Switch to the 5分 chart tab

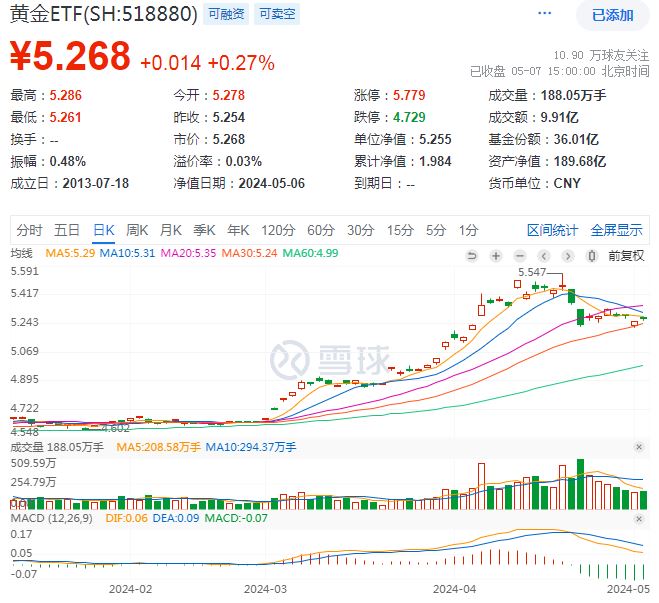coord(436,230)
